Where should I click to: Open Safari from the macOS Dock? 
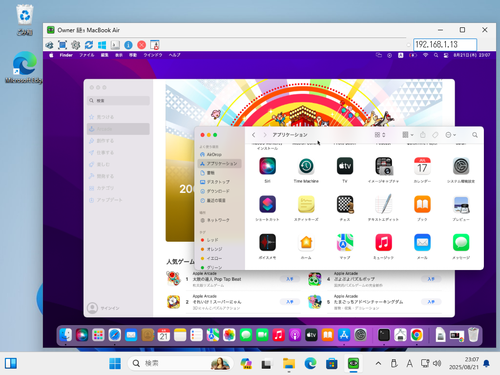point(114,335)
